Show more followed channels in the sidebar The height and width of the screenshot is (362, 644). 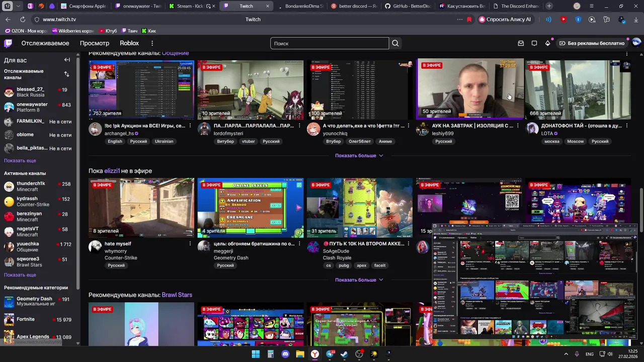click(x=20, y=160)
